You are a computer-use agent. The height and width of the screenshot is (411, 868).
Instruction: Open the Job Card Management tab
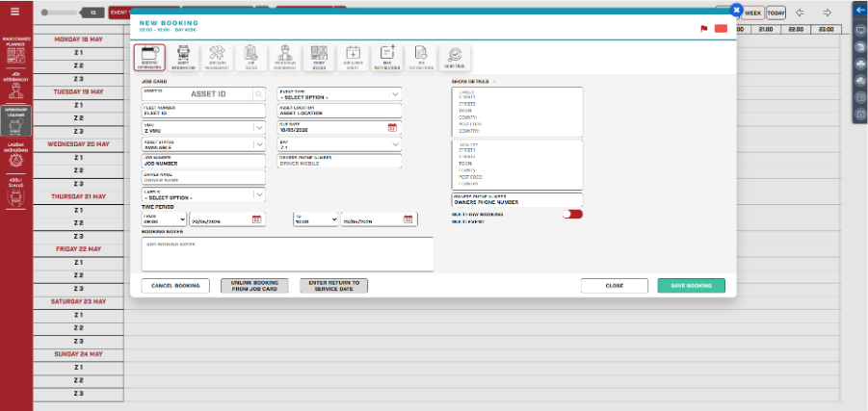tap(217, 58)
